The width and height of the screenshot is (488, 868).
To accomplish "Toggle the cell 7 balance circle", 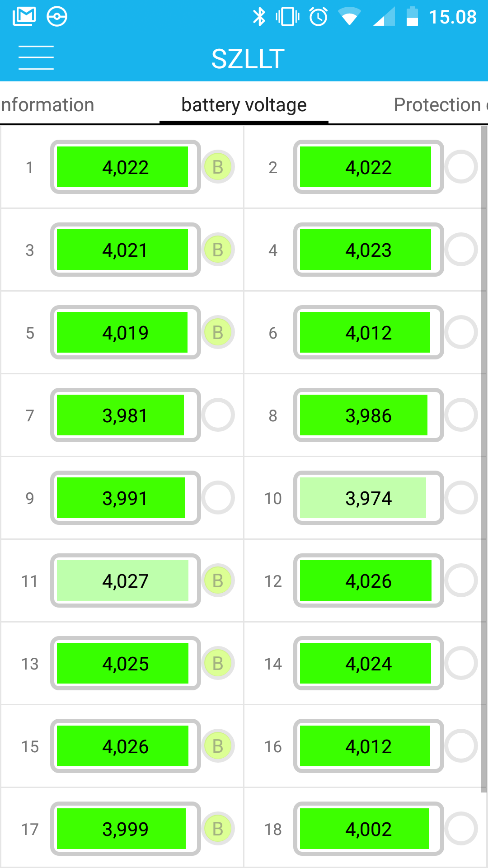I will coord(218,415).
